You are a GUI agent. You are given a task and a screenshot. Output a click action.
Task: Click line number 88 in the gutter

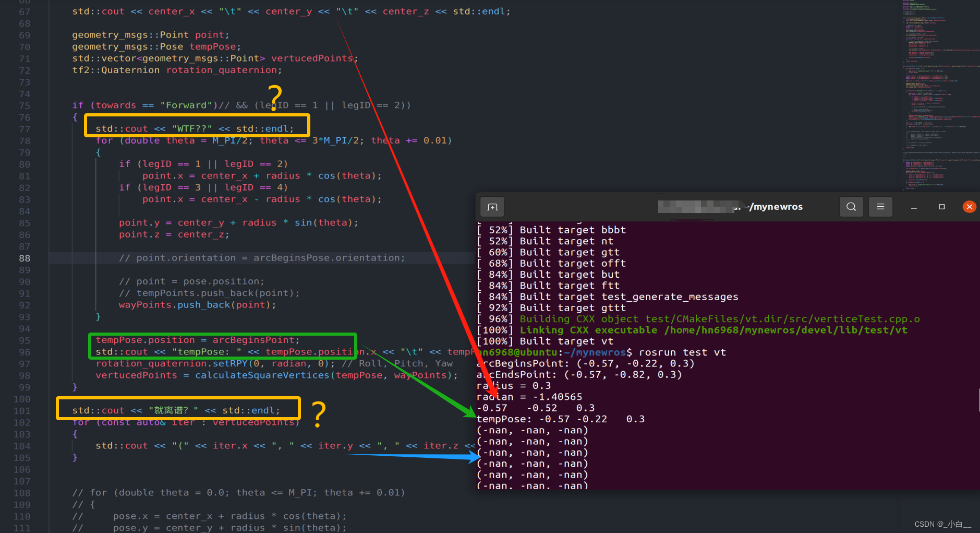click(25, 258)
